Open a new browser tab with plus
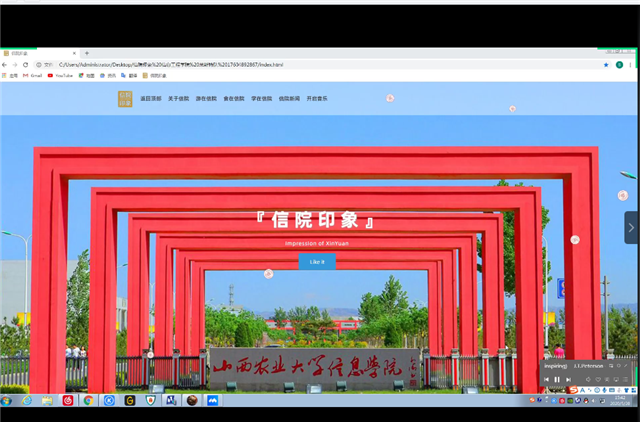The height and width of the screenshot is (422, 640). click(87, 53)
